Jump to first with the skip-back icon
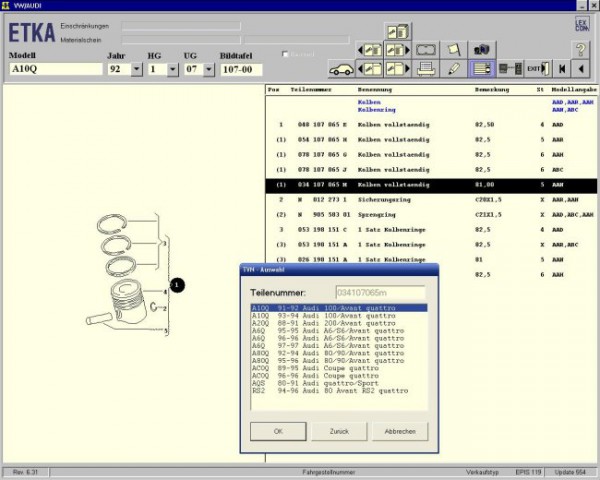Screen dimensions: 600x480 (562, 69)
